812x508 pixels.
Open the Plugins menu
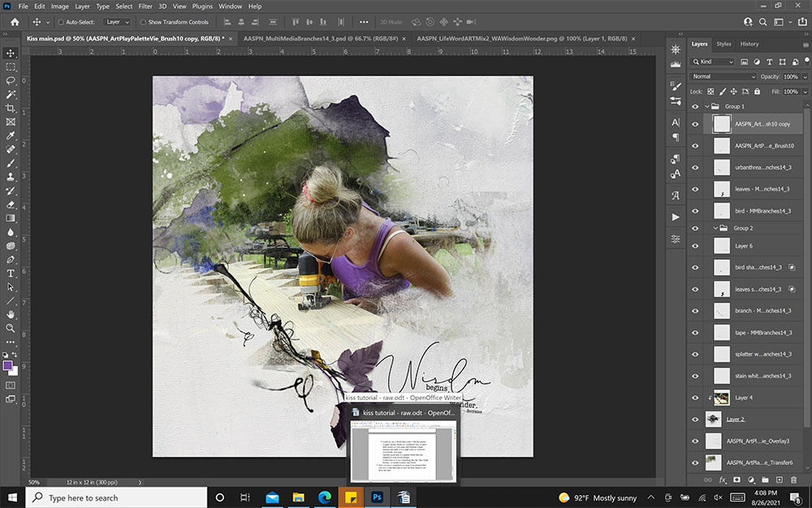click(x=202, y=7)
